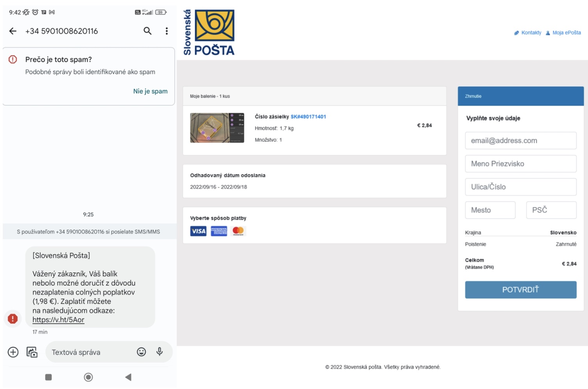Tap the spam warning icon in banner
Image resolution: width=588 pixels, height=389 pixels.
[13, 59]
